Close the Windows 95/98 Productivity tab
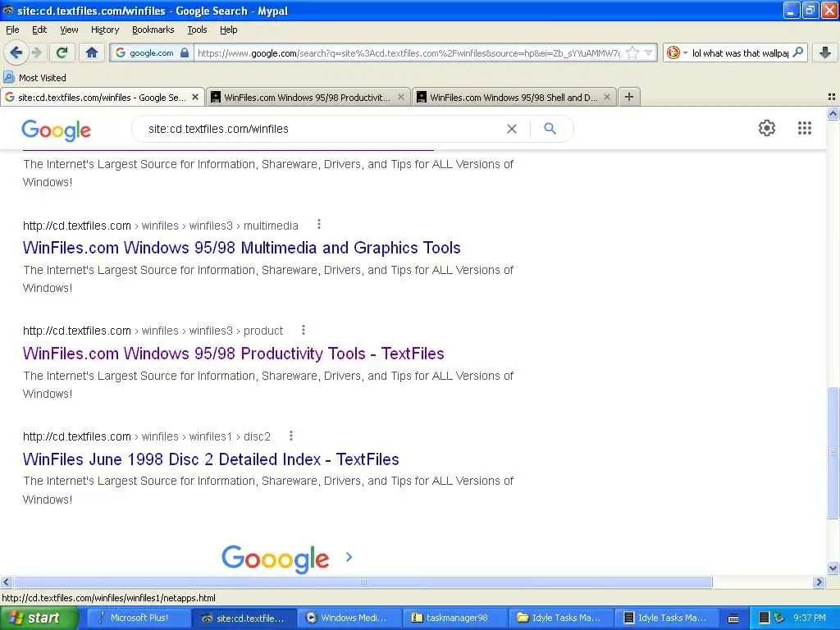 point(400,97)
